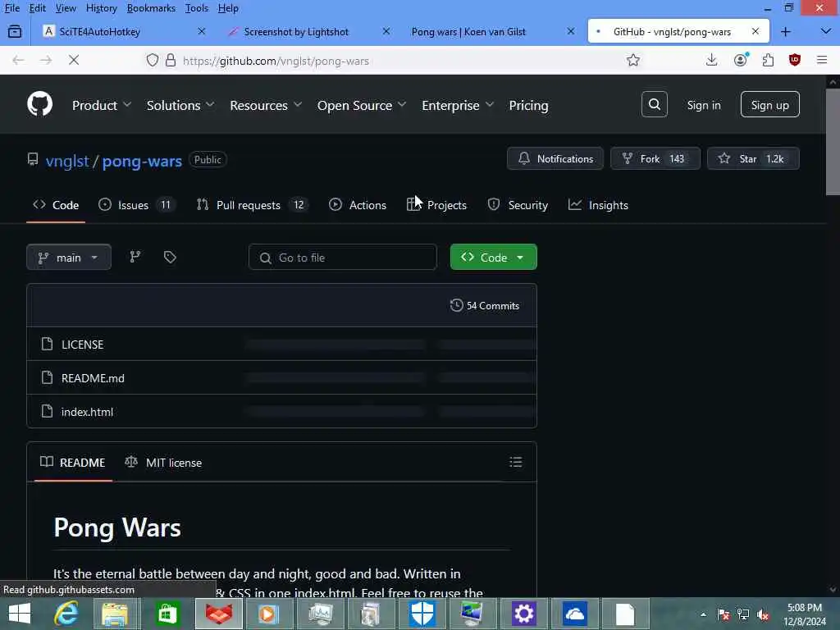
Task: Open the Firefox extensions puzzle icon
Action: pos(768,60)
